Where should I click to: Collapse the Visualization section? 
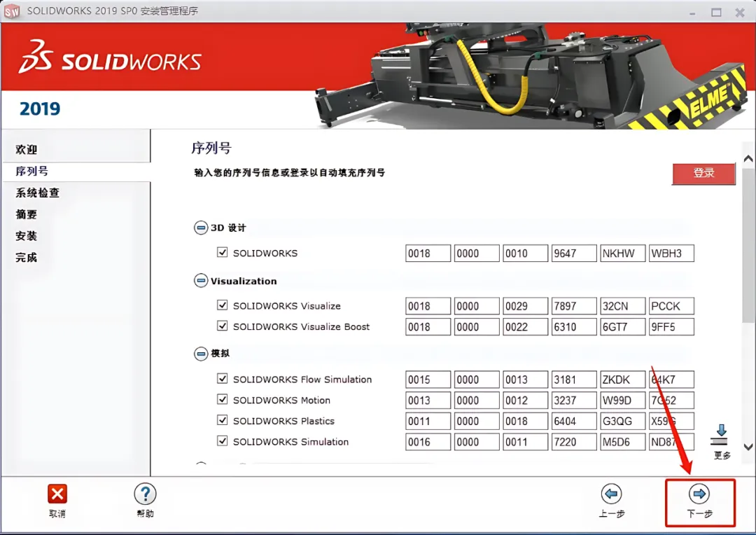(201, 281)
